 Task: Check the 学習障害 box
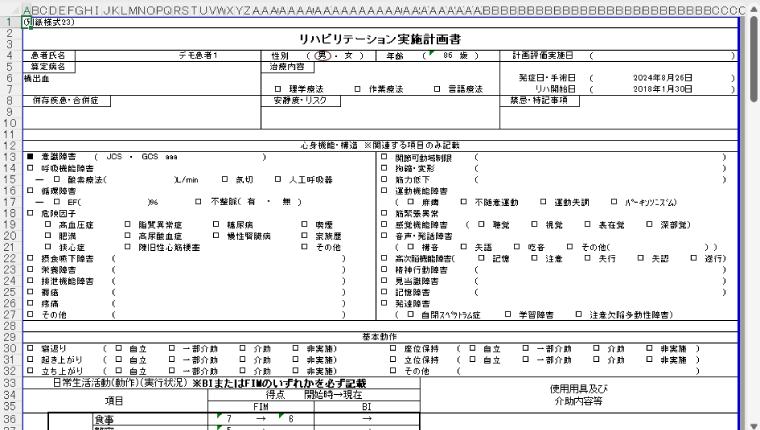tap(508, 314)
